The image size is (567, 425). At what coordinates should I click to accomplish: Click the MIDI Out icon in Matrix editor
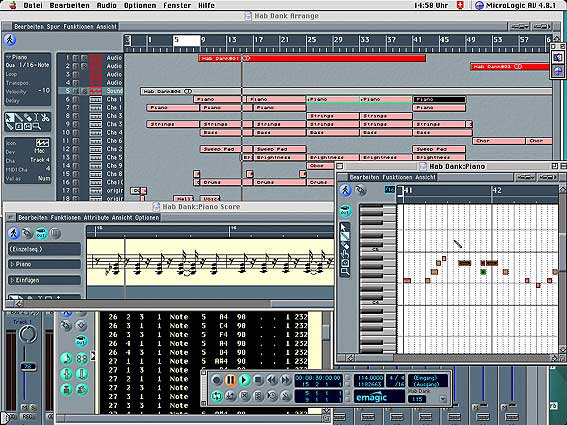point(345,211)
